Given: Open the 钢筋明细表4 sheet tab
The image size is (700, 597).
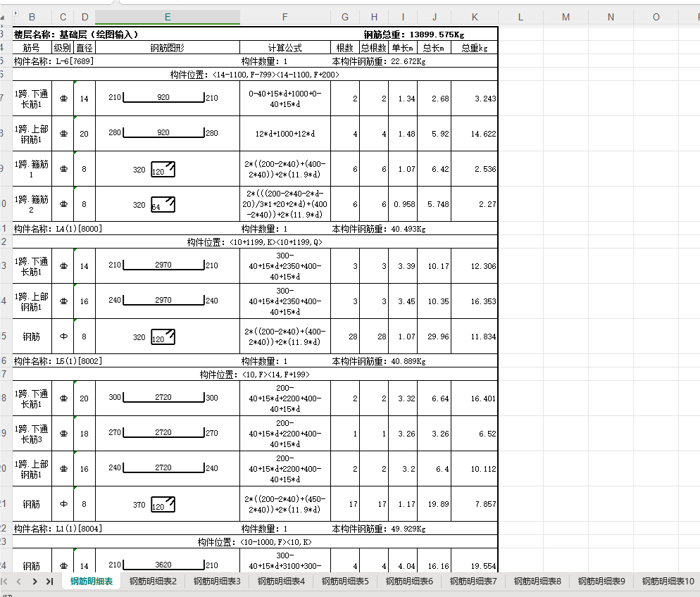Looking at the screenshot, I should coord(281,582).
